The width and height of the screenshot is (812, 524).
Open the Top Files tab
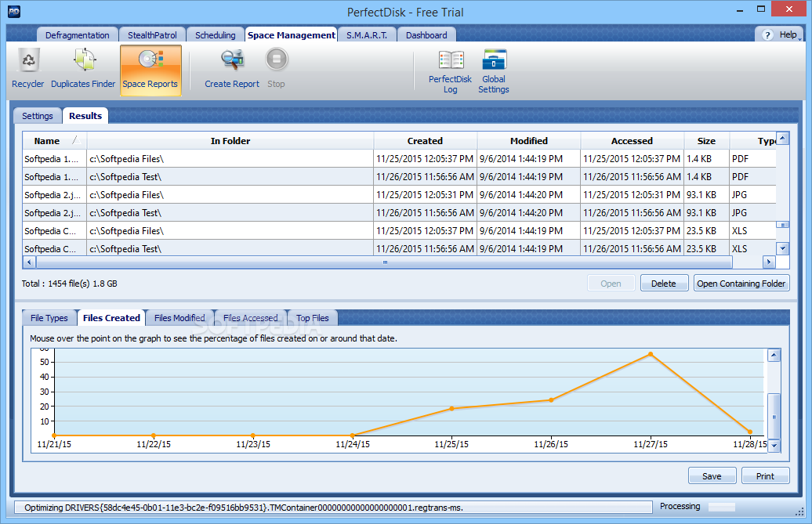[x=312, y=317]
